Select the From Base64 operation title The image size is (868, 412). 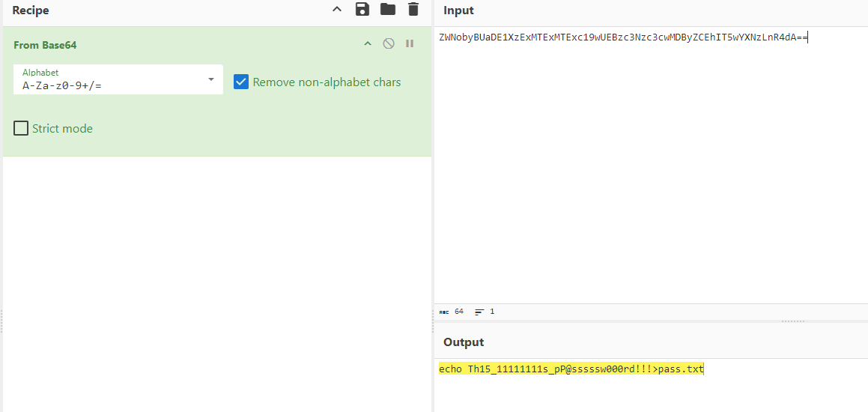45,45
